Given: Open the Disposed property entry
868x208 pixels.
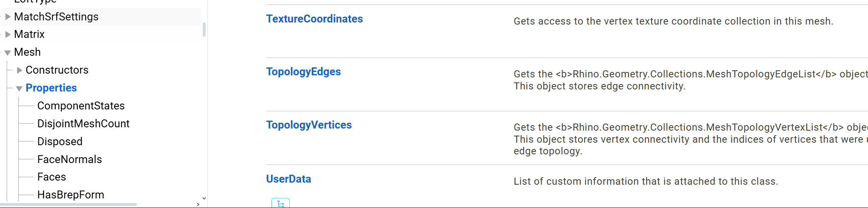Looking at the screenshot, I should click(60, 141).
